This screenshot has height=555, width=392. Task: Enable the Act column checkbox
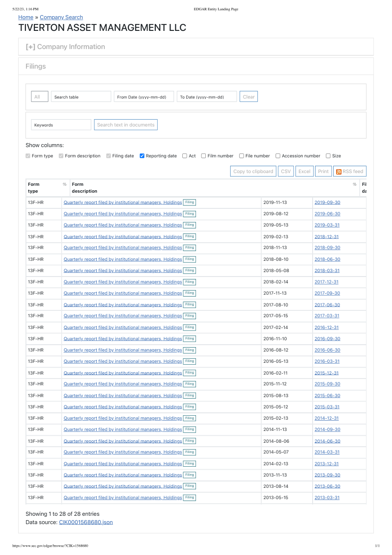(185, 156)
